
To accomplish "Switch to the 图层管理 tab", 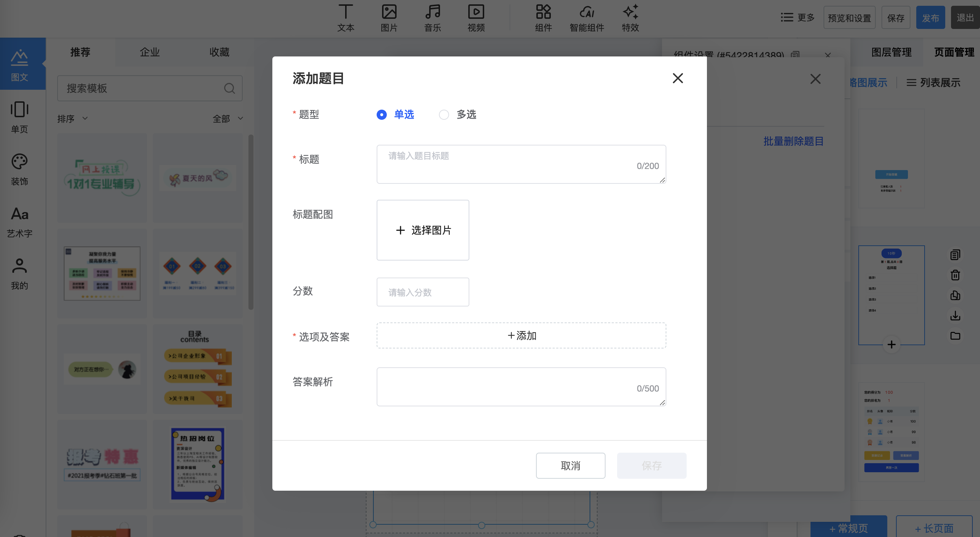I will pos(891,52).
